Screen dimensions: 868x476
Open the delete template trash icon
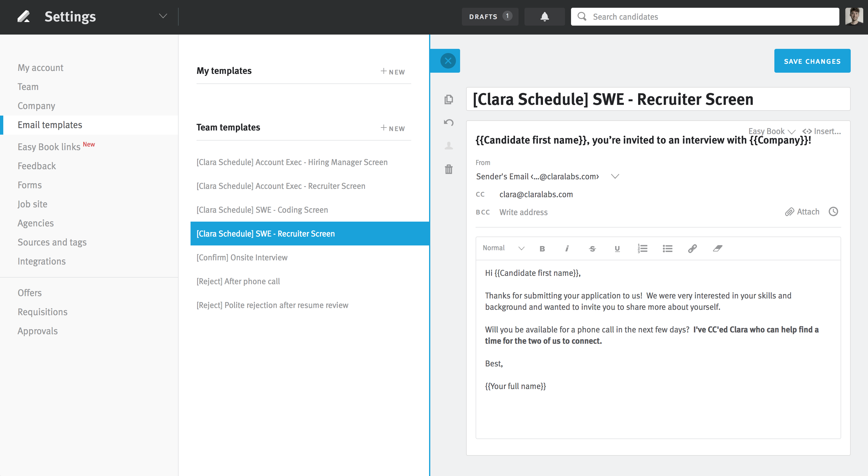448,169
